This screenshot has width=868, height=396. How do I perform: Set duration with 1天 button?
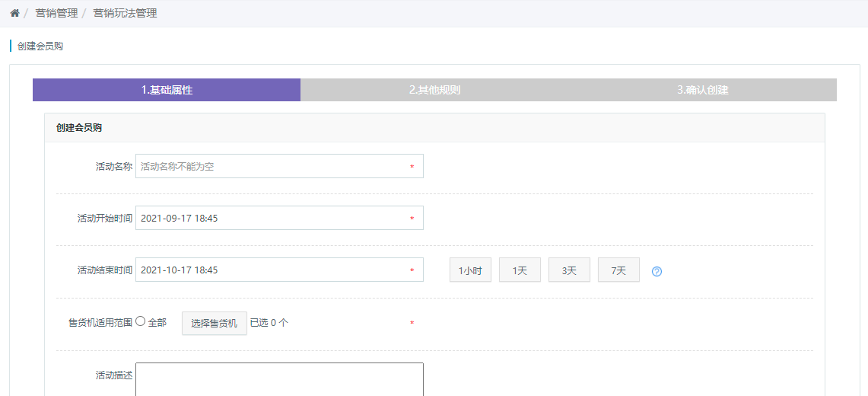520,270
